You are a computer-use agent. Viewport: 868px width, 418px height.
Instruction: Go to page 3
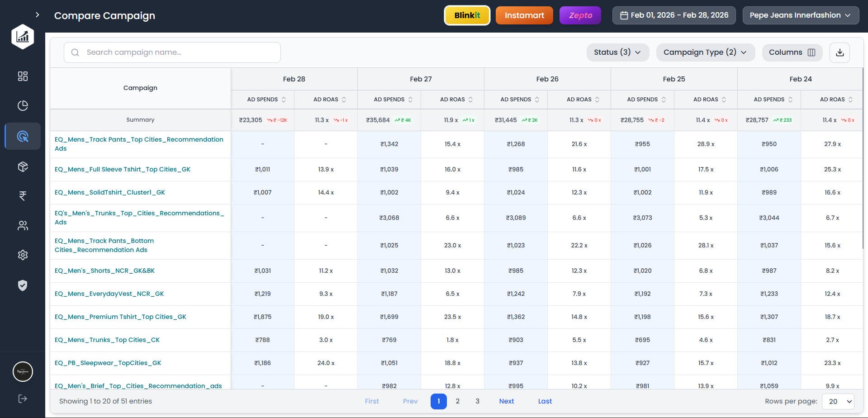[x=477, y=401]
